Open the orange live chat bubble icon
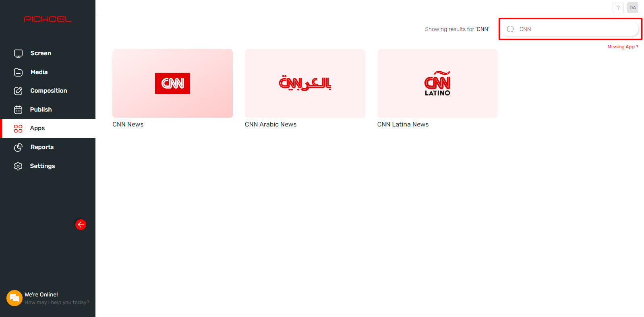Image resolution: width=644 pixels, height=317 pixels. pyautogui.click(x=14, y=298)
